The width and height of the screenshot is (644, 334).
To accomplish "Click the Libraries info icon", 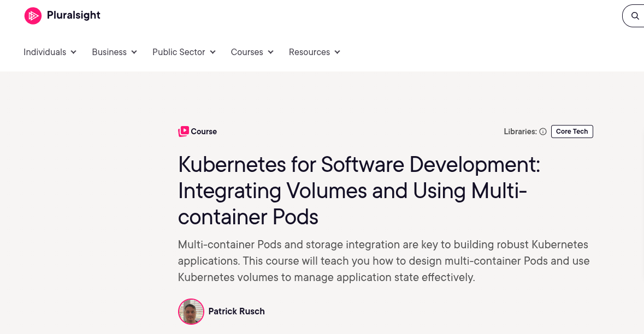I will coord(543,132).
